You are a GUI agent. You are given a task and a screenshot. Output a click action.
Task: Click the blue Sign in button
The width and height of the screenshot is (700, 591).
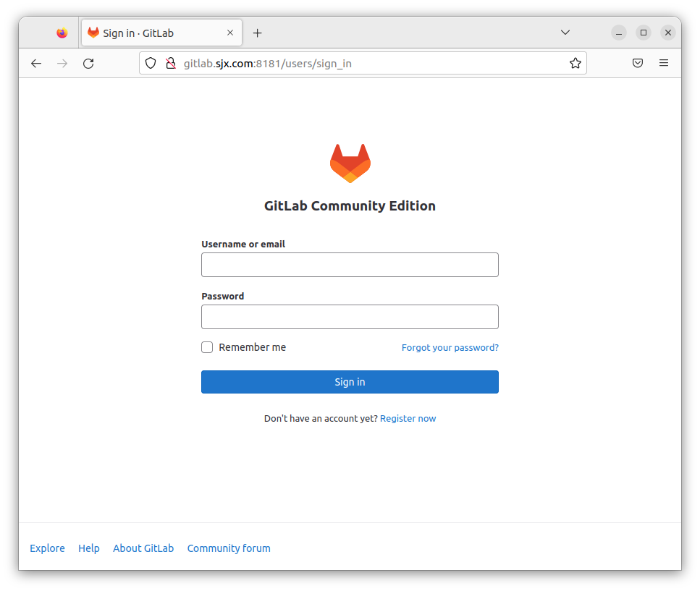pos(350,382)
